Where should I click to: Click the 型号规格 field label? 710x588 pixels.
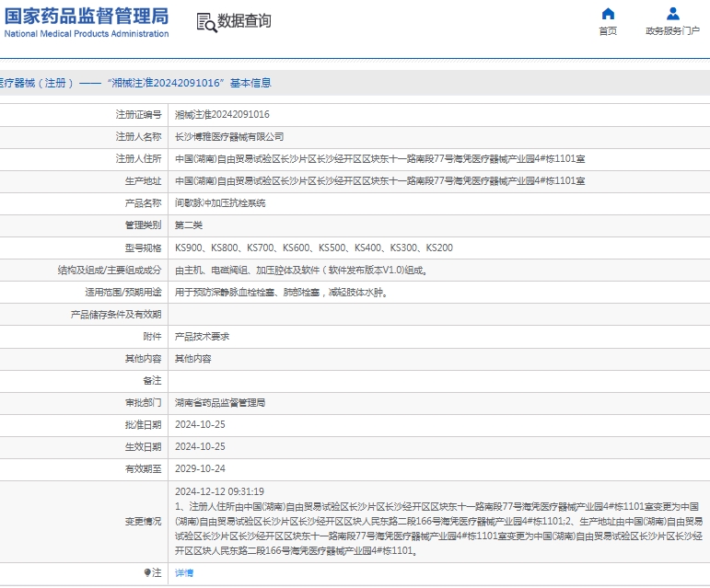pyautogui.click(x=143, y=248)
